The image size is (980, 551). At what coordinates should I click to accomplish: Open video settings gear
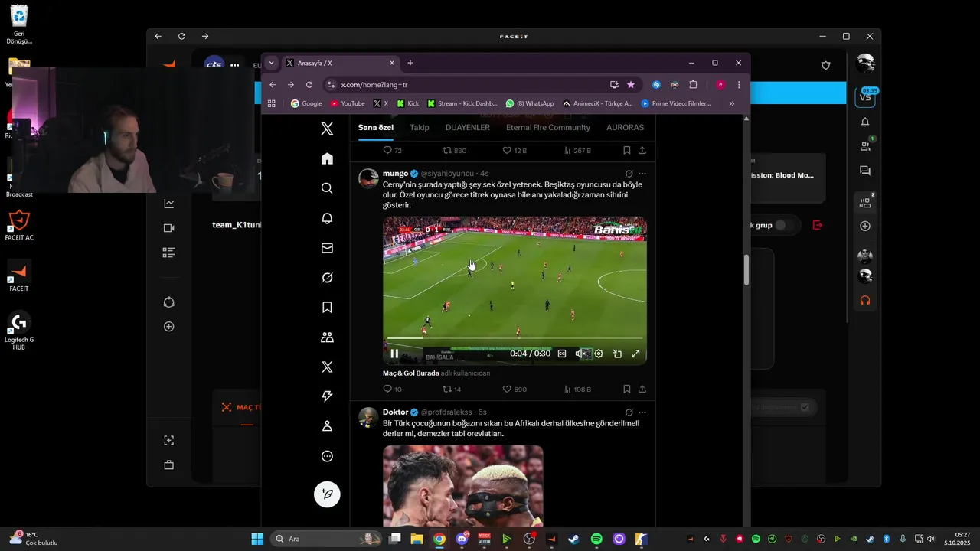click(599, 354)
